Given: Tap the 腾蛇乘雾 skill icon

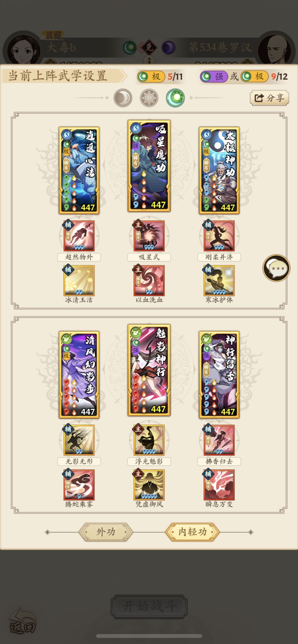Looking at the screenshot, I should (x=79, y=485).
